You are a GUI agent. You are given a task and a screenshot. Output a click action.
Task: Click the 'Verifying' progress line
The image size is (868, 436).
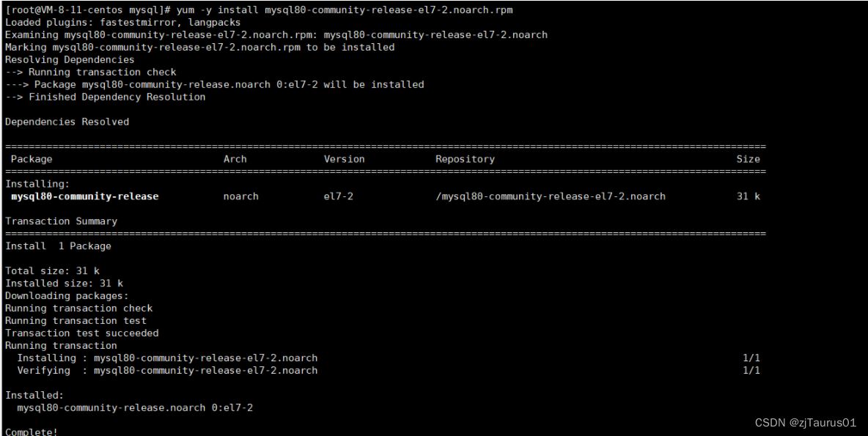[167, 370]
